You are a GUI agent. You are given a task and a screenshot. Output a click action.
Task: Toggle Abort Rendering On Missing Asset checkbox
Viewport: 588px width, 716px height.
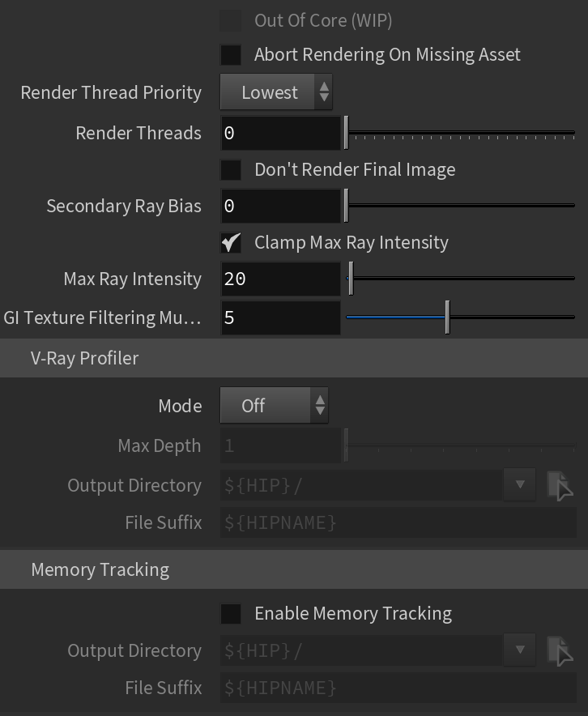click(231, 55)
